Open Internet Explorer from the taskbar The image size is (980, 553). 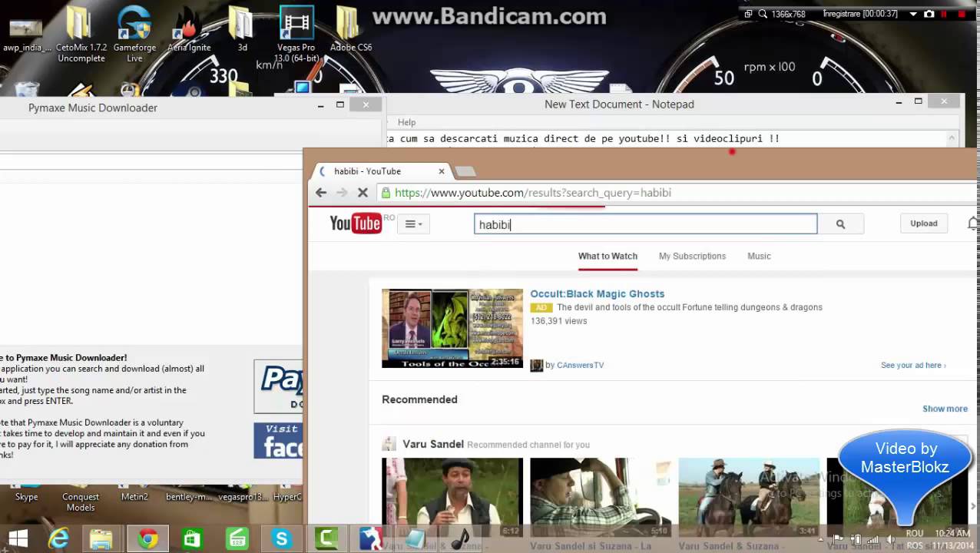click(58, 538)
